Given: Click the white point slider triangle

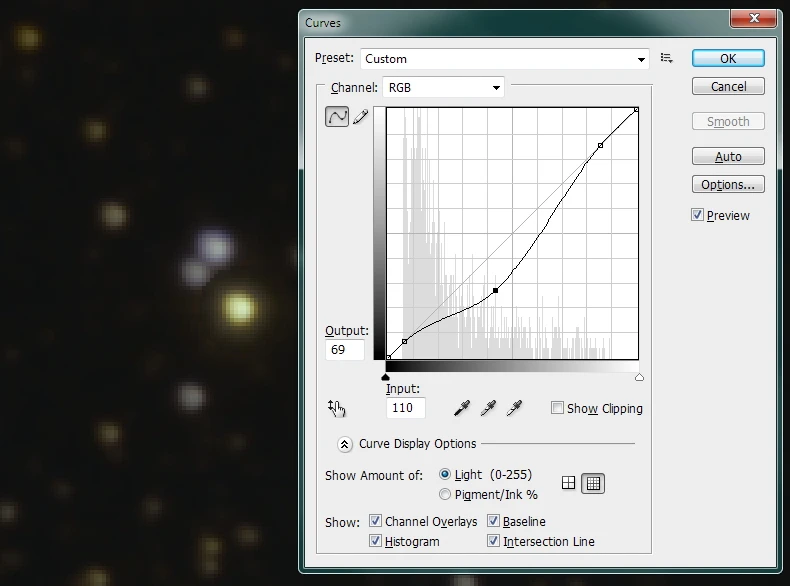Looking at the screenshot, I should coord(639,377).
